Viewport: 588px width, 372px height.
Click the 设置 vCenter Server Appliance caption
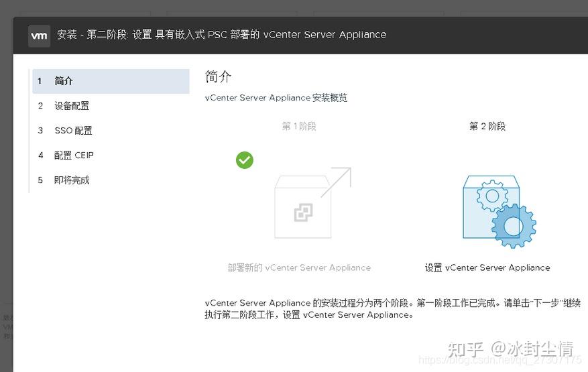click(x=487, y=267)
